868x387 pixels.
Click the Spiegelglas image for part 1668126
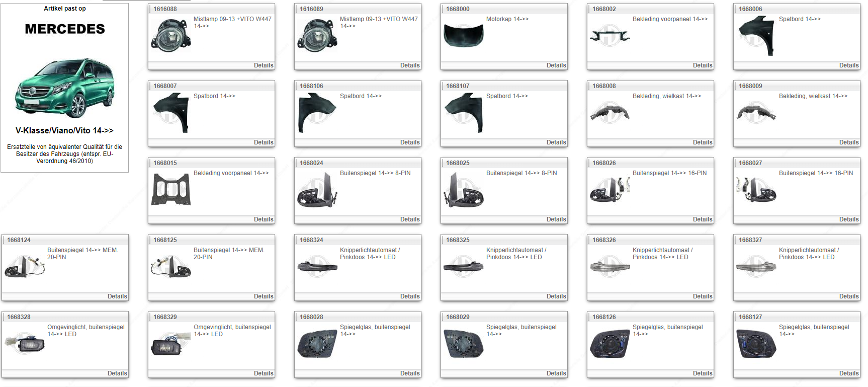[610, 344]
